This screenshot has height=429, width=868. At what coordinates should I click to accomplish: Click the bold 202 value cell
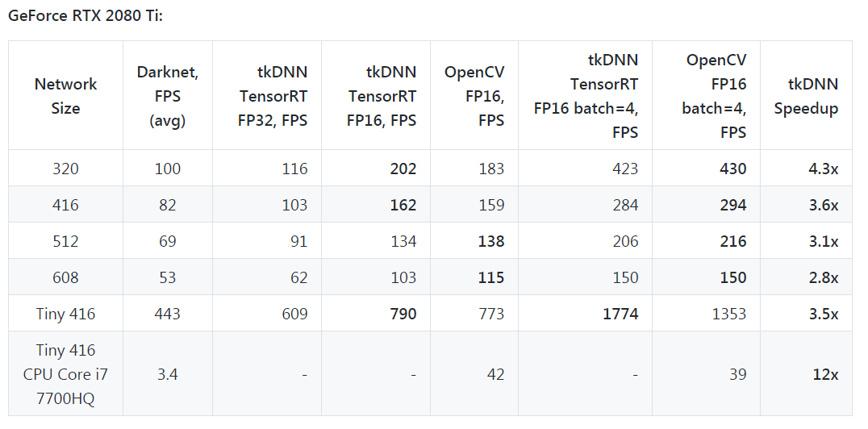[x=403, y=169]
